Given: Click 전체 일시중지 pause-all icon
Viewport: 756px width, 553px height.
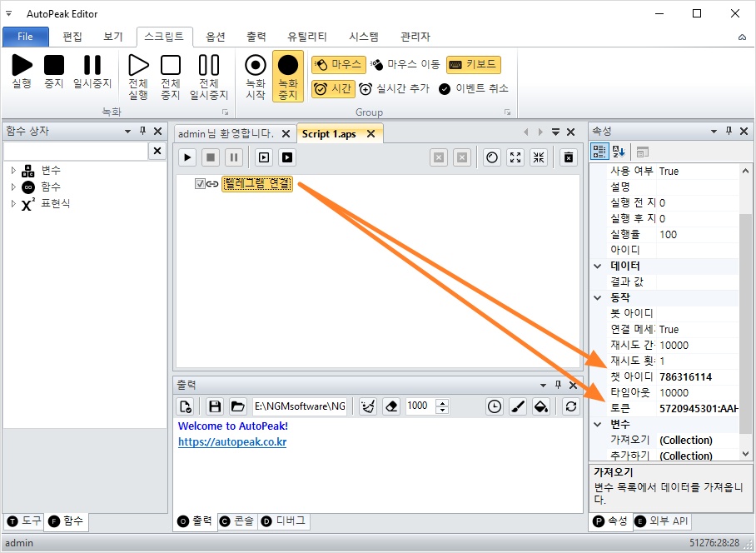Looking at the screenshot, I should 209,77.
